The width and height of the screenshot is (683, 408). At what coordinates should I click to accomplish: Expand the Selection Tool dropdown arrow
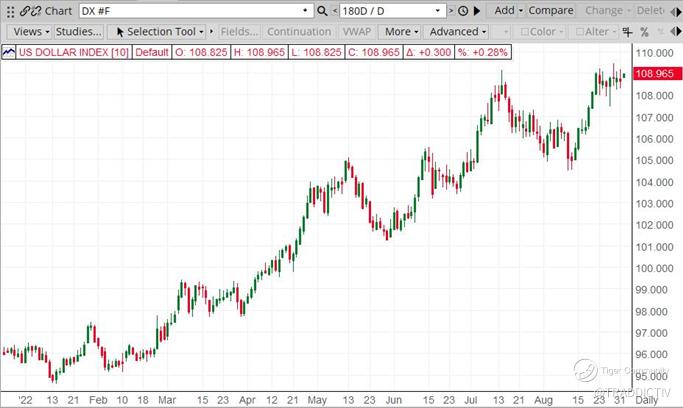[201, 32]
